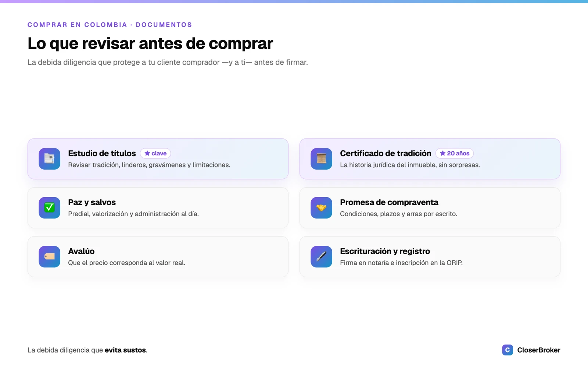588x372 pixels.
Task: Click the star "clave" badge
Action: pos(155,154)
